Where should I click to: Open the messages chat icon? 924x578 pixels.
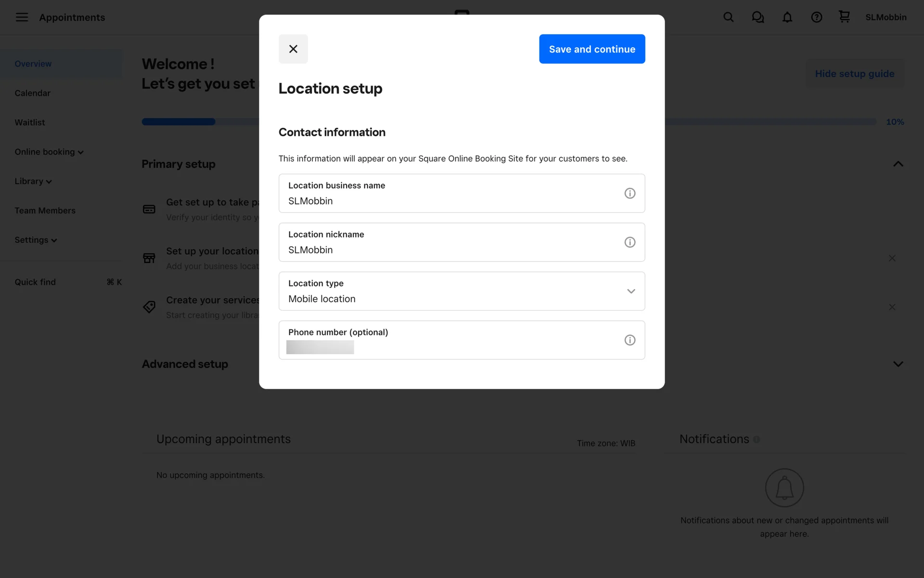(757, 17)
